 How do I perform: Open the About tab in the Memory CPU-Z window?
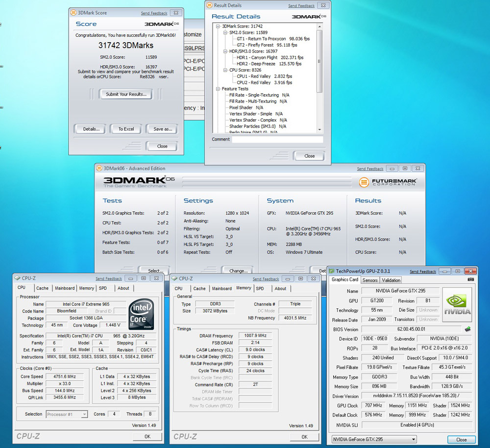pos(280,289)
